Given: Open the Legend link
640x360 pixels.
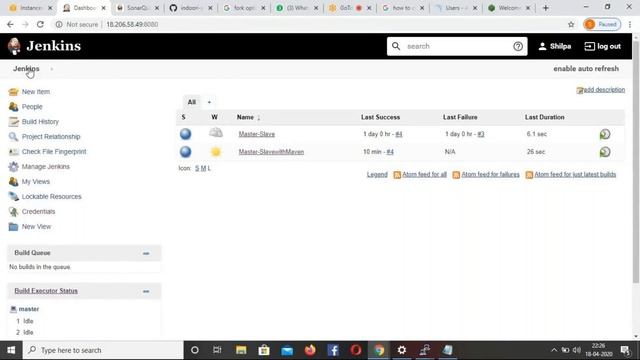Looking at the screenshot, I should (377, 175).
